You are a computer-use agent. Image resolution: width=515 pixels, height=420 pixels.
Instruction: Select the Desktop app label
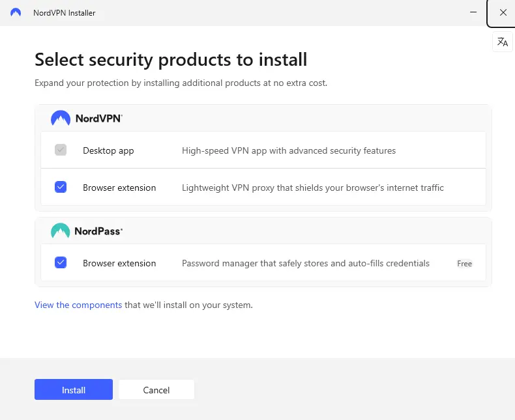pyautogui.click(x=108, y=150)
